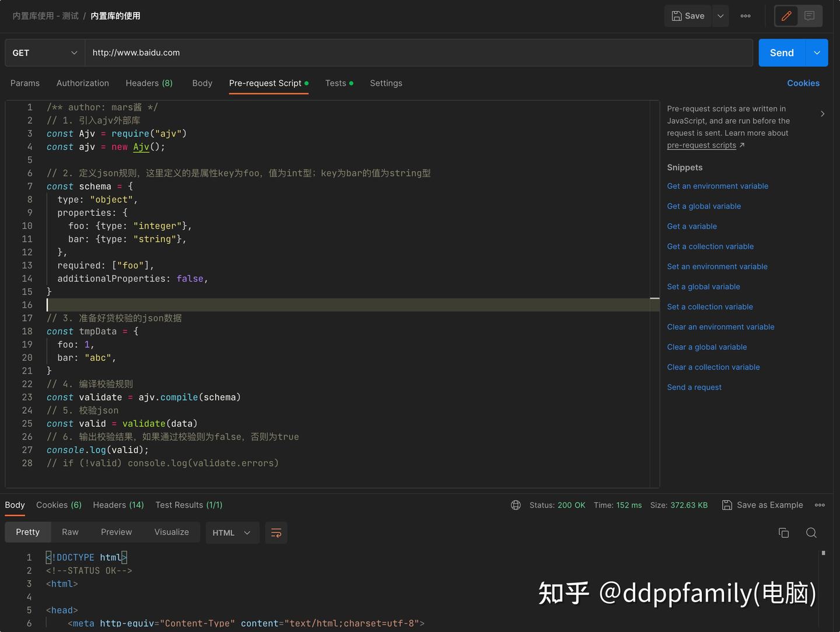Switch to the Authorization tab
840x632 pixels.
coord(83,83)
